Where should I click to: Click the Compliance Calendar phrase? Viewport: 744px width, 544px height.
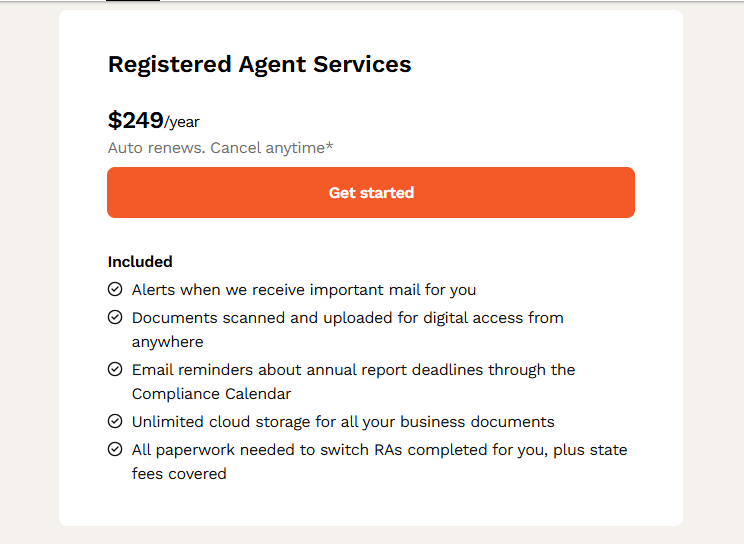pyautogui.click(x=211, y=394)
